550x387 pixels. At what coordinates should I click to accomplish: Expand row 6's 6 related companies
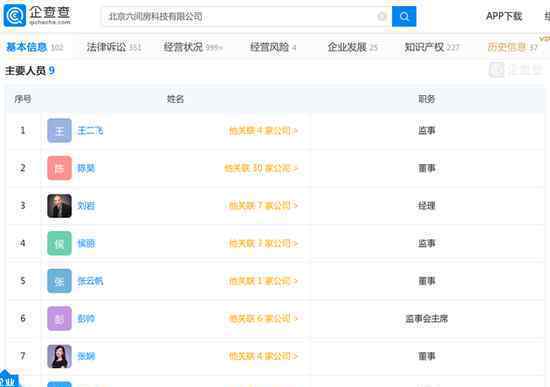pos(263,319)
